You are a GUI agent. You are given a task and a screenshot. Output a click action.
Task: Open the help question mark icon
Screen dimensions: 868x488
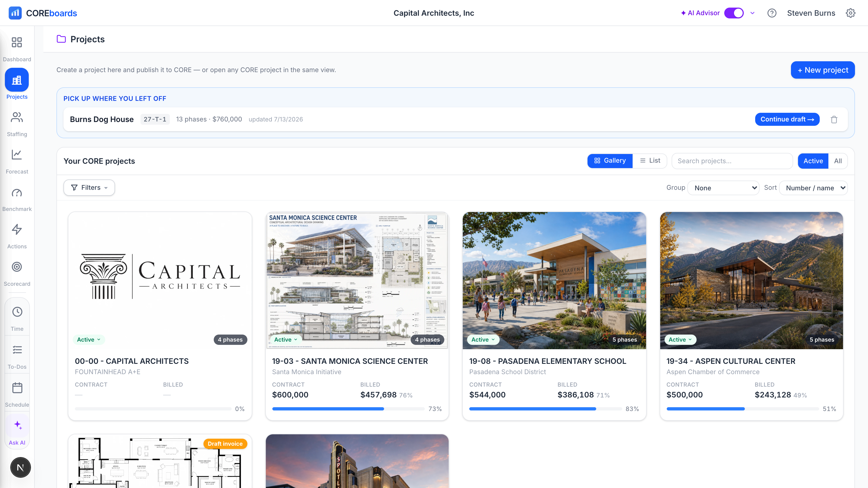[772, 13]
